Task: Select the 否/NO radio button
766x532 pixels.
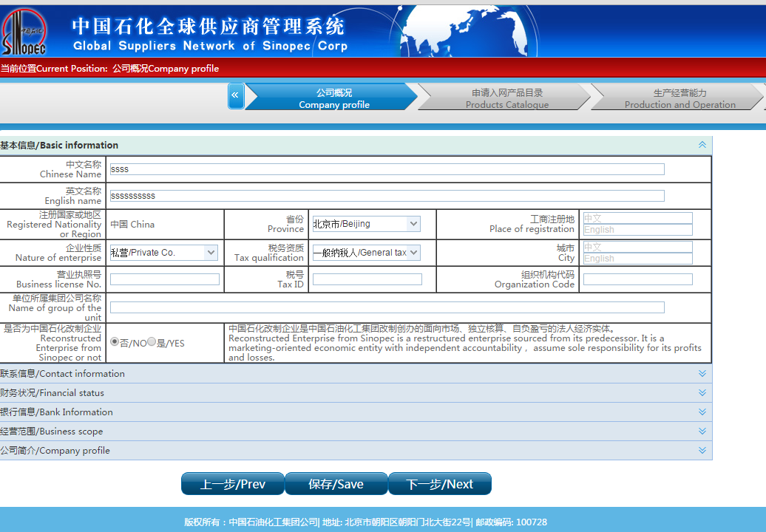Action: pos(115,341)
